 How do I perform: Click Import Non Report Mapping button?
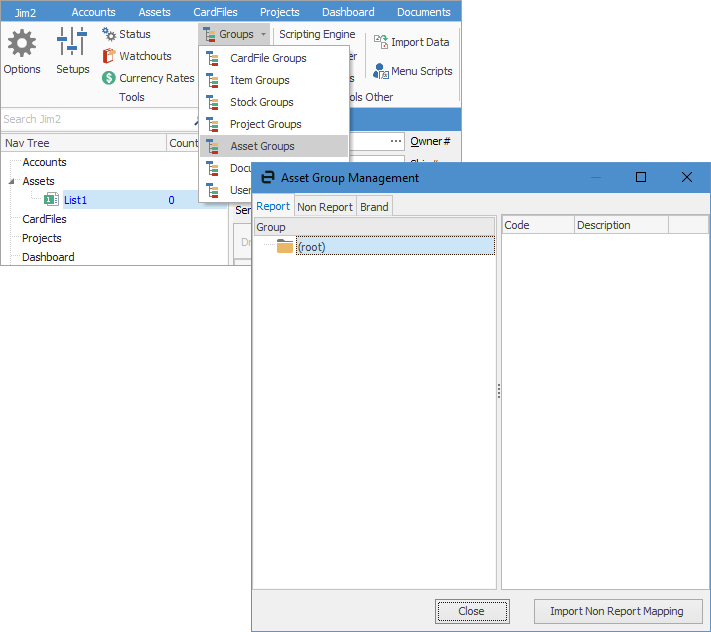click(618, 611)
